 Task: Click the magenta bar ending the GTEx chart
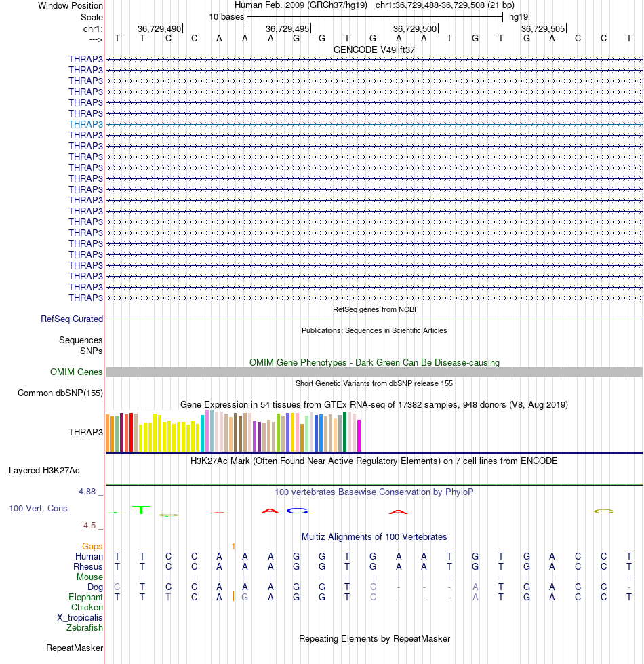359,435
